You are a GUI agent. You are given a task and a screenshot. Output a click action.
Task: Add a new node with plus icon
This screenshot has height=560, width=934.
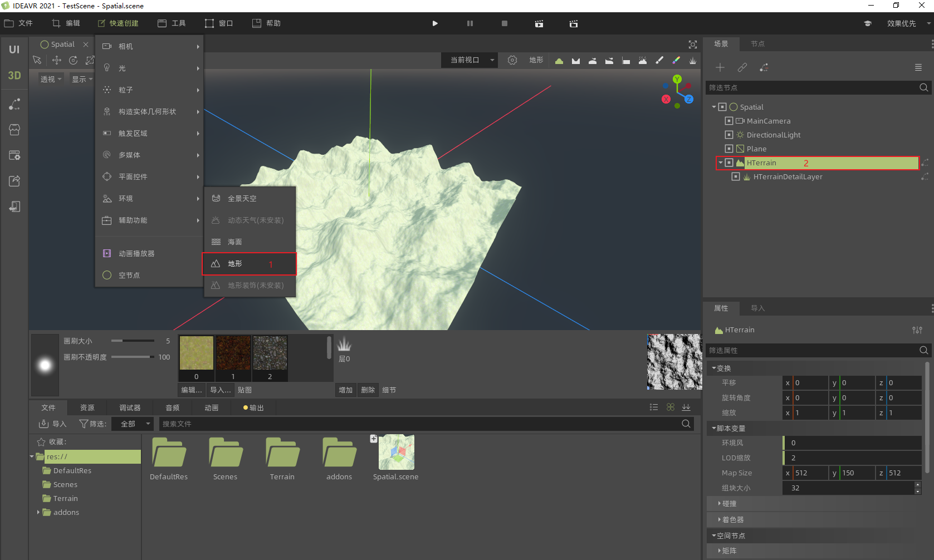point(720,67)
